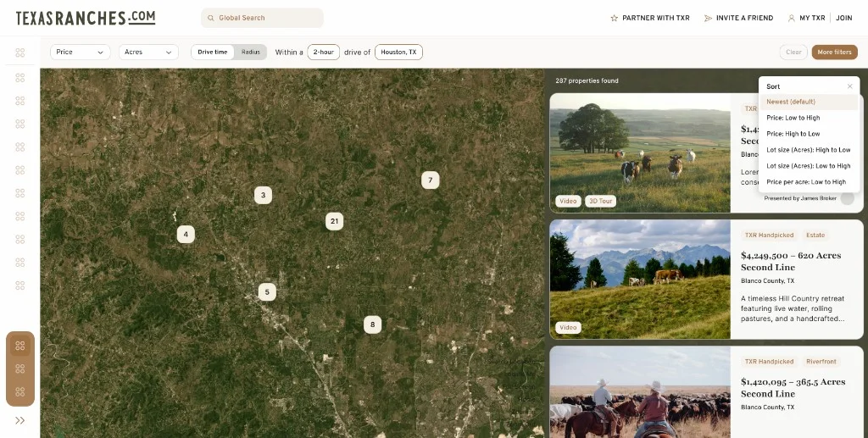This screenshot has height=438, width=868.
Task: Open the Acres filter dropdown
Action: [148, 52]
